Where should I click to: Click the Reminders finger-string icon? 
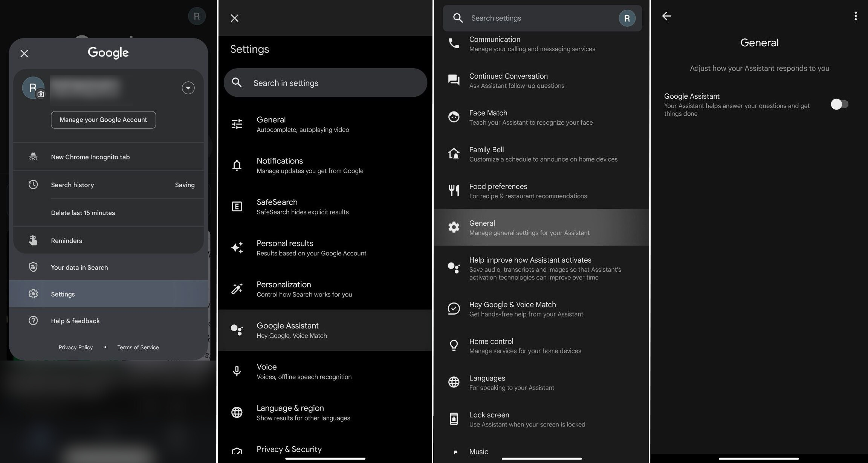(x=33, y=240)
